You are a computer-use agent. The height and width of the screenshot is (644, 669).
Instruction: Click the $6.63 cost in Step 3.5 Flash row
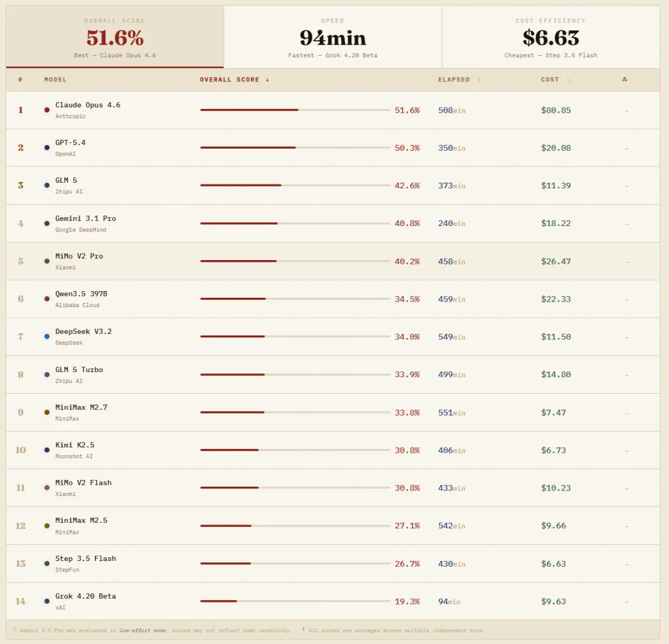553,564
